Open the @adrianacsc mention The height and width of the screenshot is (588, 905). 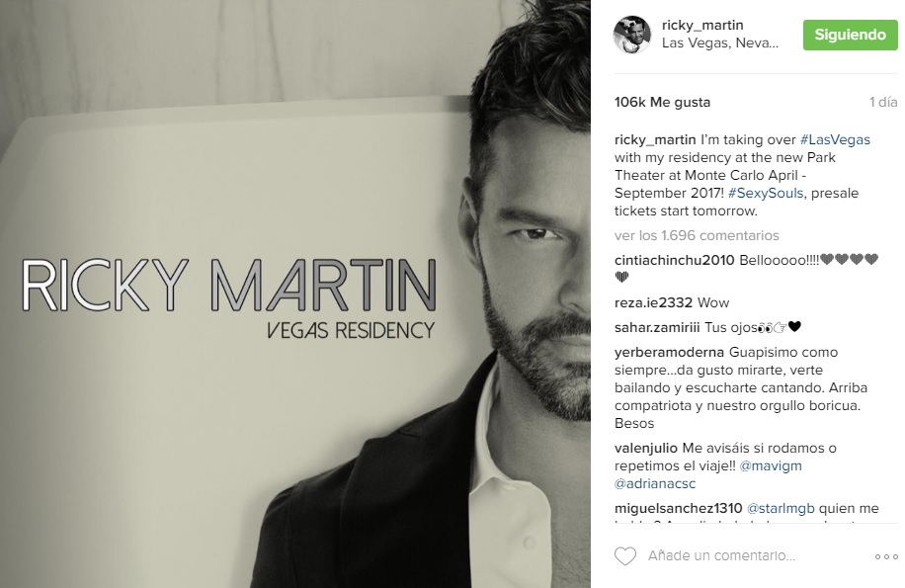coord(655,483)
